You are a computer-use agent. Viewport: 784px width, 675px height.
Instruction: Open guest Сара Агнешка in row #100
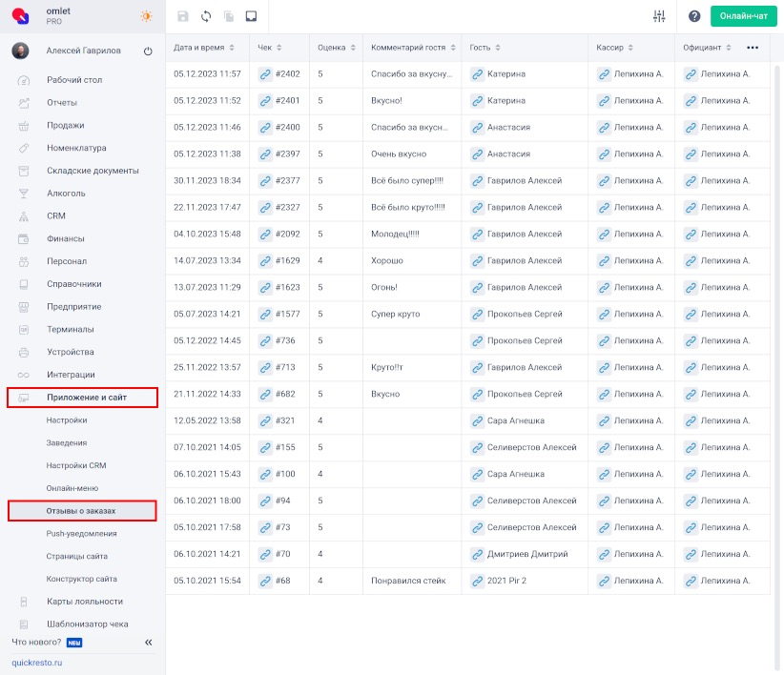coord(515,474)
